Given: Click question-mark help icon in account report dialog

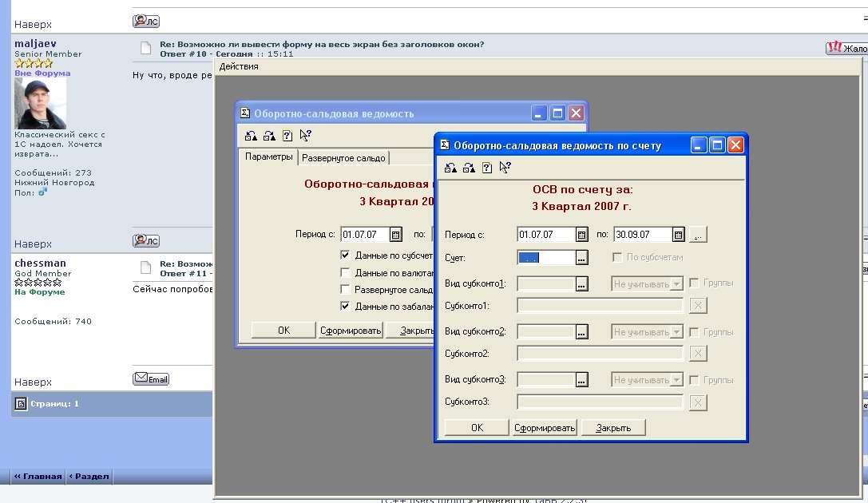Looking at the screenshot, I should point(487,168).
